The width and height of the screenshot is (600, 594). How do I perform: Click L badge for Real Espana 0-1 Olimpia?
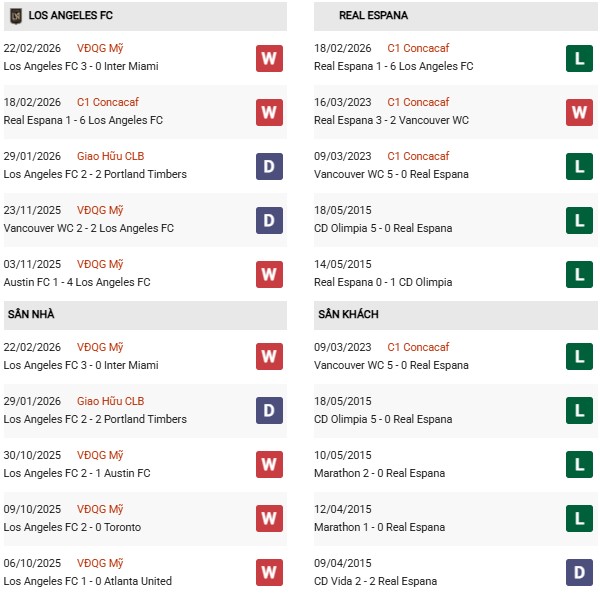tap(579, 273)
